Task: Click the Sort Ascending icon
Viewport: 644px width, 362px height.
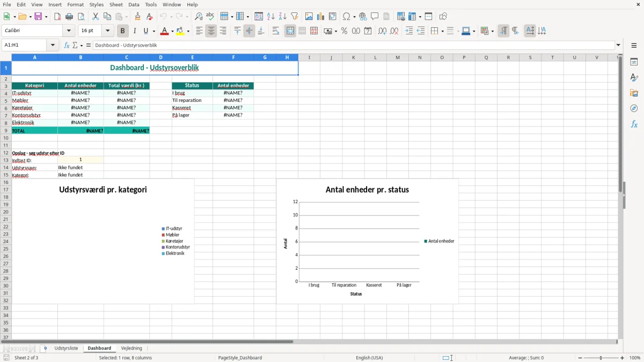Action: (x=271, y=17)
